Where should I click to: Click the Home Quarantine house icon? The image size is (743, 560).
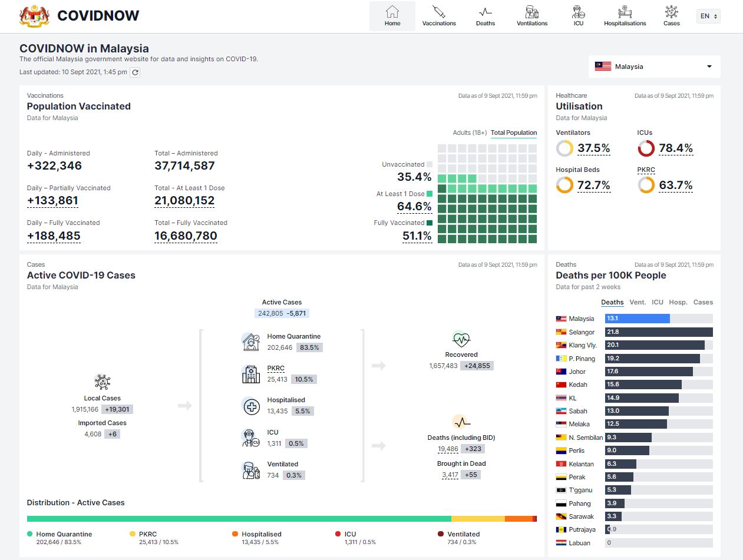(x=250, y=342)
